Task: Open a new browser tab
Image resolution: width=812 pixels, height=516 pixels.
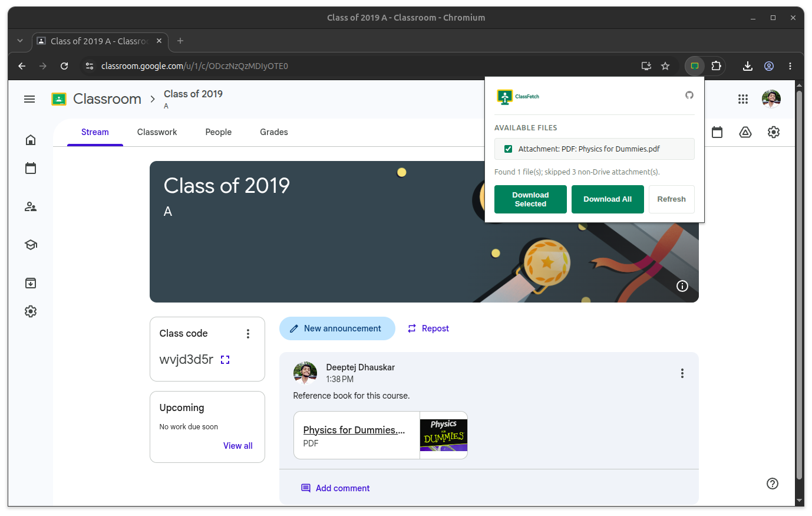Action: click(x=180, y=41)
